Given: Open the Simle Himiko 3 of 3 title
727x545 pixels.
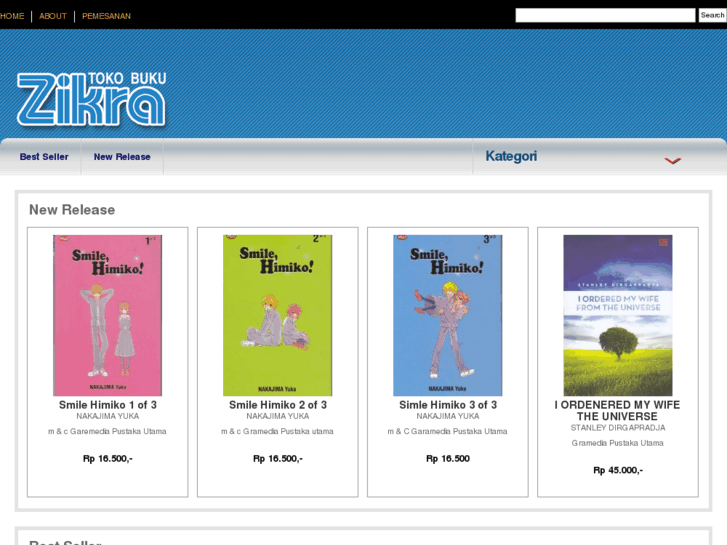Looking at the screenshot, I should pyautogui.click(x=448, y=405).
